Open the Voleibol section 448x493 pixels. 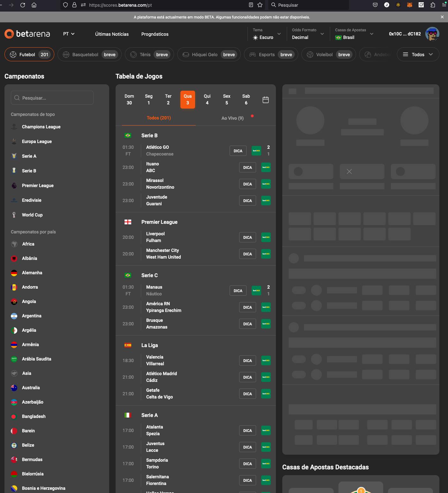(x=328, y=54)
